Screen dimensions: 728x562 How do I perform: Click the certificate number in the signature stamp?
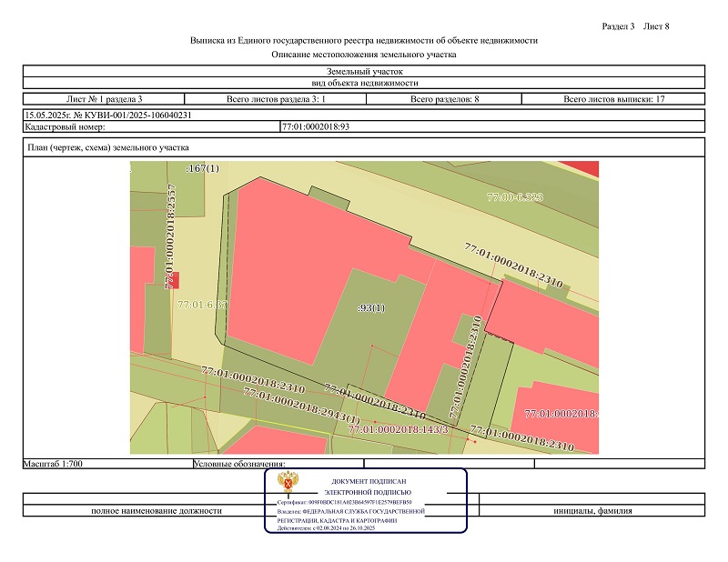tap(345, 502)
